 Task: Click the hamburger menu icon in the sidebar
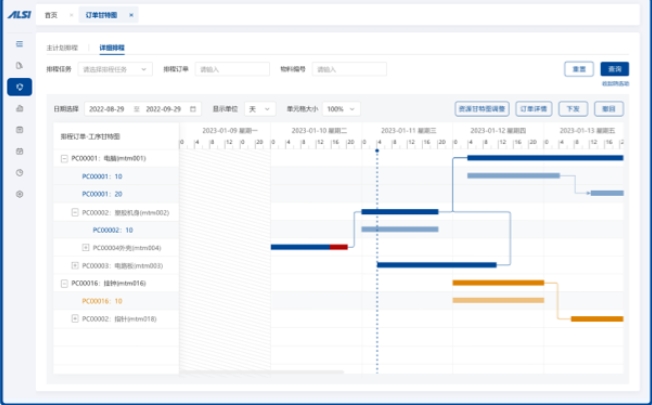pos(19,44)
